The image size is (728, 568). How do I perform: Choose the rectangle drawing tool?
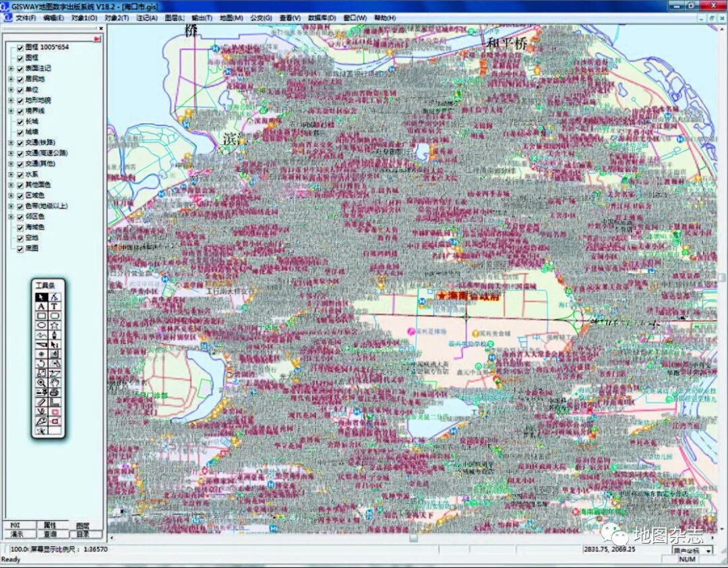coord(42,316)
